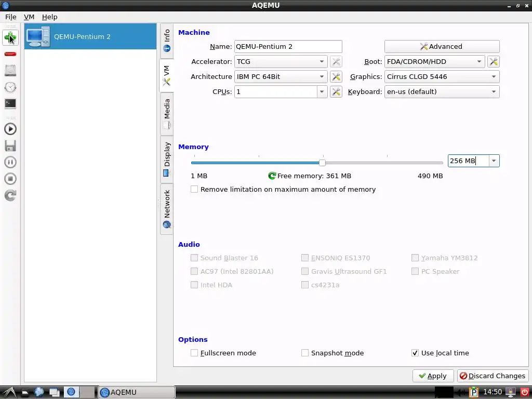Click the computer icon of QEMU-Pentium 2
This screenshot has width=532, height=399.
pyautogui.click(x=38, y=37)
